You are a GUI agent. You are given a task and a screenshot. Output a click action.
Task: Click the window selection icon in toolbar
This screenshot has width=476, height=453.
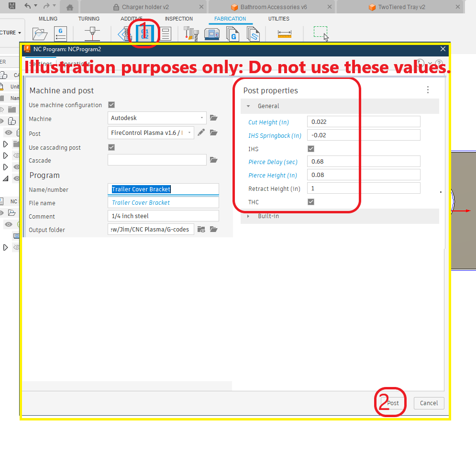click(x=321, y=33)
